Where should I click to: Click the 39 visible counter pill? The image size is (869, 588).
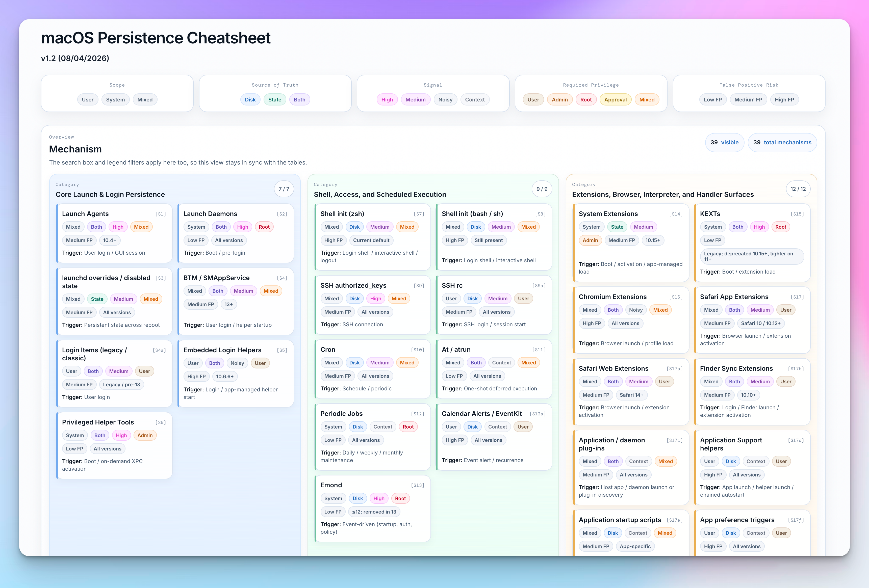[724, 142]
